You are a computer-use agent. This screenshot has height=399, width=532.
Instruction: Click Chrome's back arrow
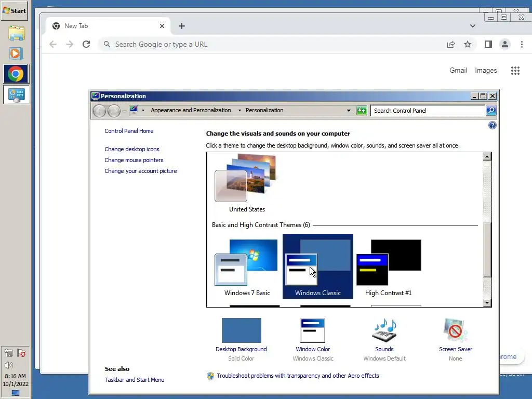click(x=53, y=44)
